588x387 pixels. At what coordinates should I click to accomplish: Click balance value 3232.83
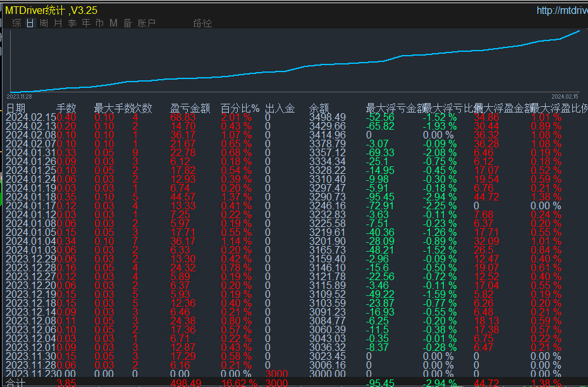[x=327, y=215]
